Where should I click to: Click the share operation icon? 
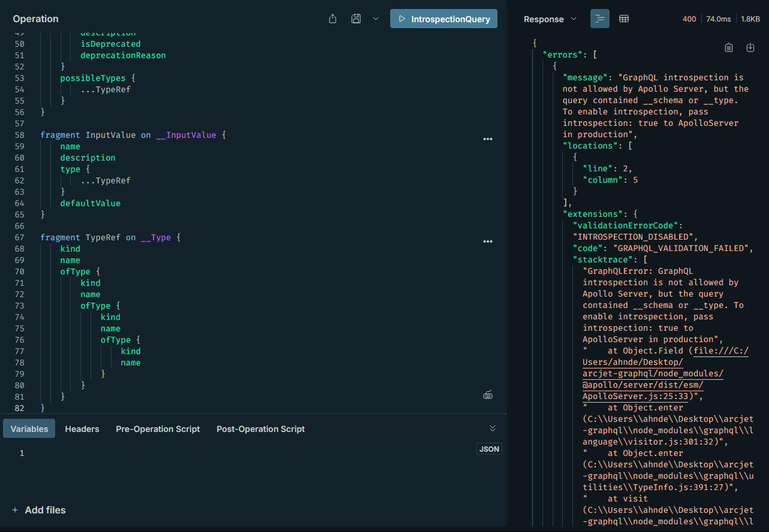click(x=332, y=19)
